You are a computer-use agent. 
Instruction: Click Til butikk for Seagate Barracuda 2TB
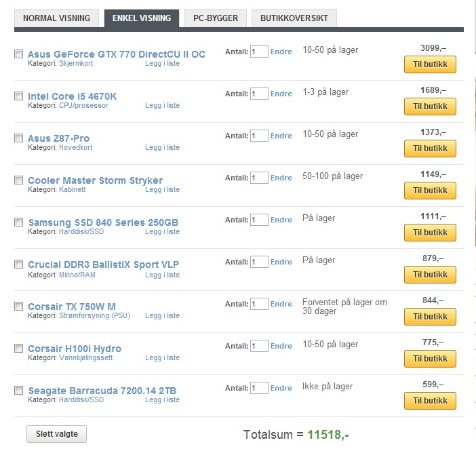pyautogui.click(x=430, y=401)
